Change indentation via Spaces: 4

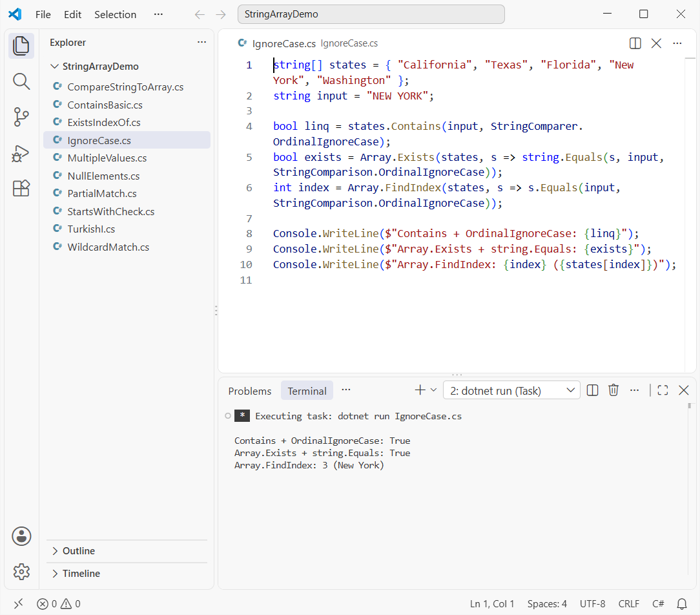tap(547, 604)
